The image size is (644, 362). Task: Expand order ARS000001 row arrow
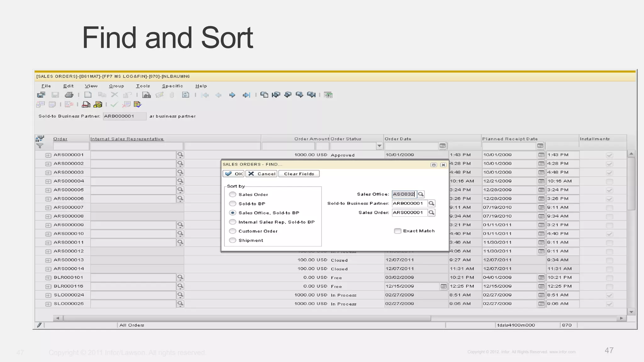48,155
